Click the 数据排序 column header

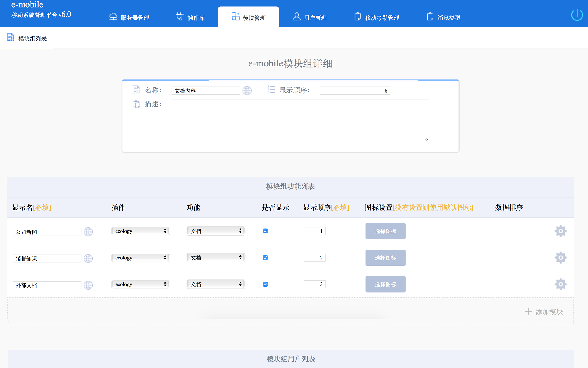click(509, 207)
